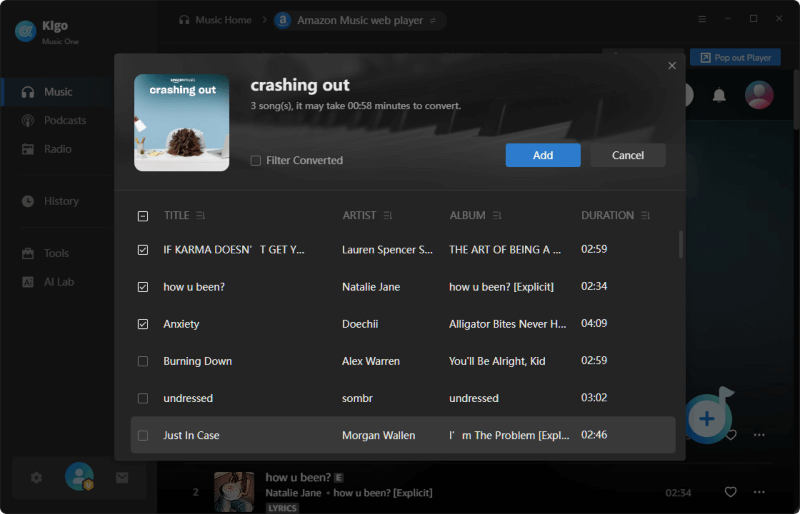Sort list by DURATION column icon

[x=646, y=216]
